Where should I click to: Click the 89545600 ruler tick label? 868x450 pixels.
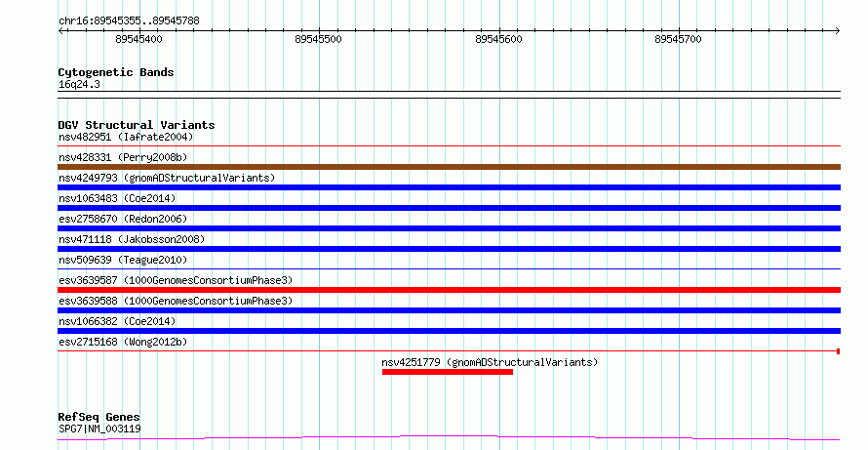coord(498,39)
